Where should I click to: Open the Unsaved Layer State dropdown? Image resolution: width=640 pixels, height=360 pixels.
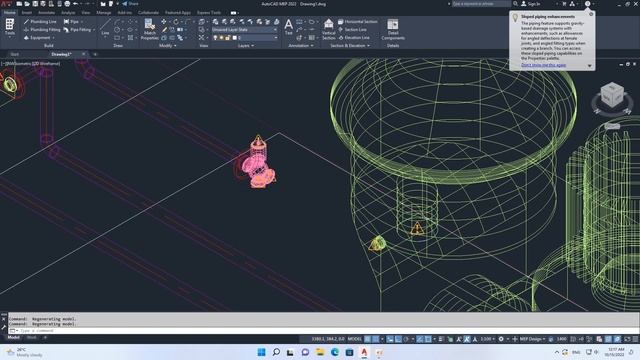244,30
